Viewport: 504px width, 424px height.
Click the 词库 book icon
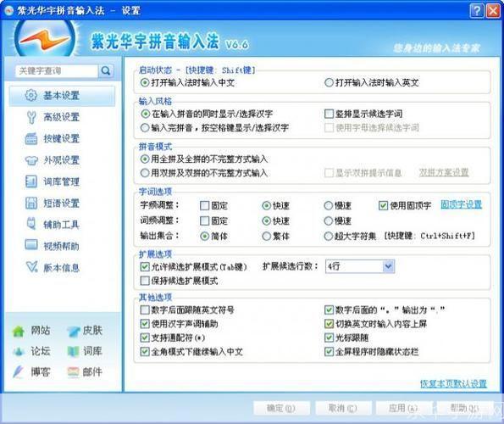[x=74, y=351]
